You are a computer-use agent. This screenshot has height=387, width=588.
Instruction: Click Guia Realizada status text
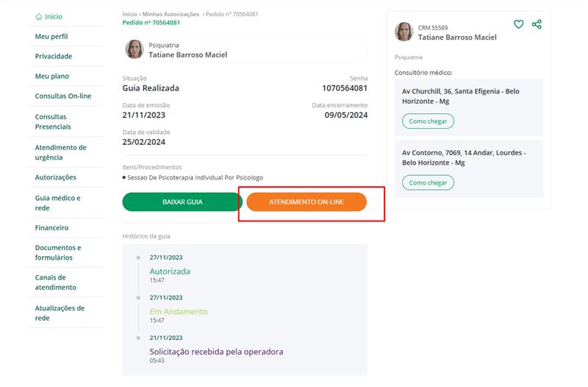(x=151, y=88)
